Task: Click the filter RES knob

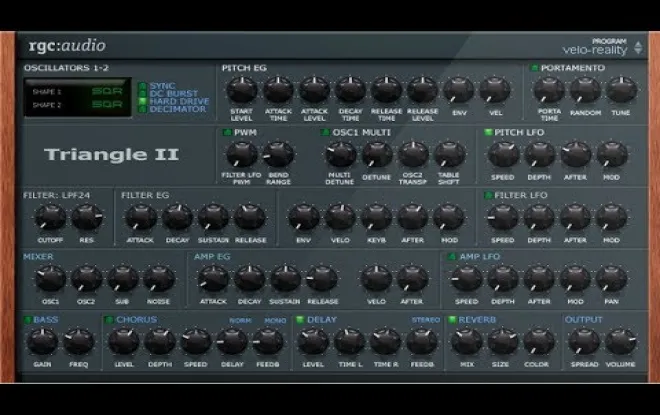Action: pos(87,217)
